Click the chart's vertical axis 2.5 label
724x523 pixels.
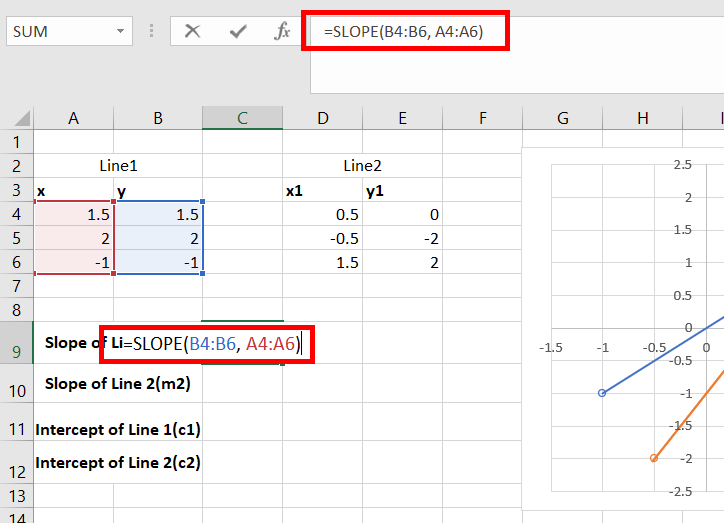682,164
